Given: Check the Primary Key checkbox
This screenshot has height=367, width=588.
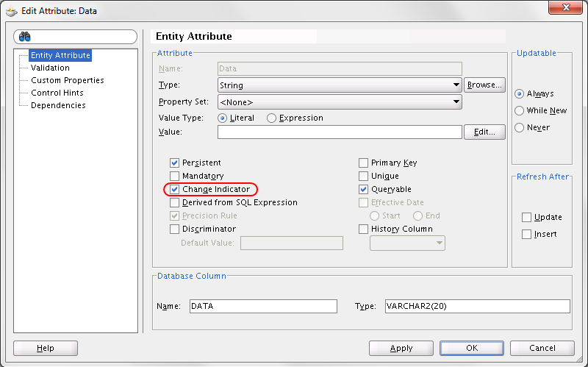Looking at the screenshot, I should (x=363, y=163).
